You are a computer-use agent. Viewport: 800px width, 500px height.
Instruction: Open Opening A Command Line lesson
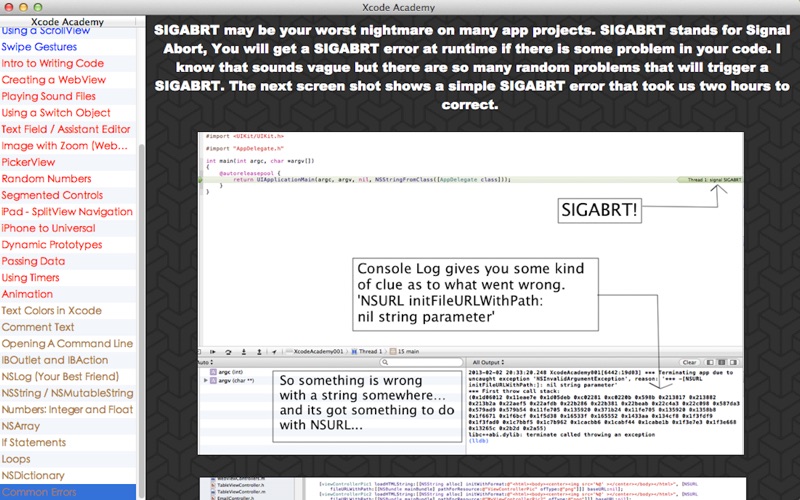click(x=67, y=343)
